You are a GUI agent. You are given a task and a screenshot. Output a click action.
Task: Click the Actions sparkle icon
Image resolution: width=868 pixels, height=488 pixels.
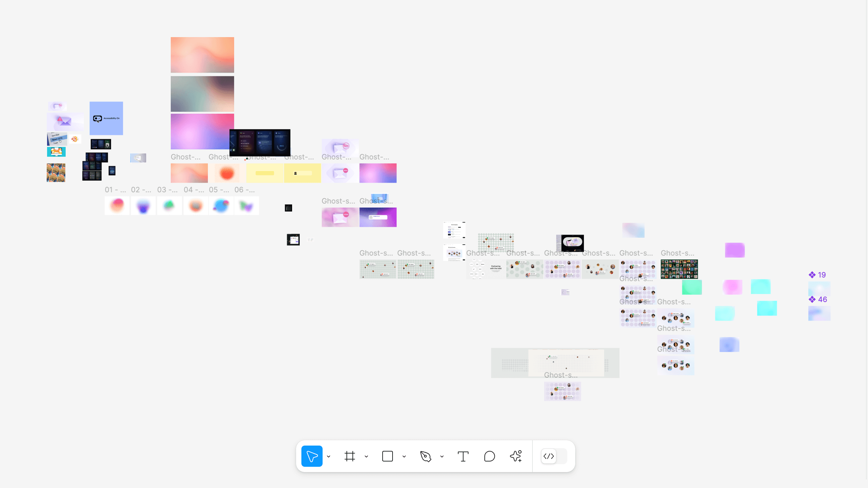[x=516, y=456]
